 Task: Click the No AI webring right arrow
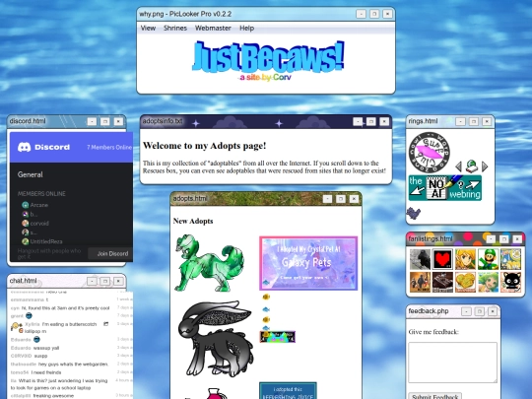pyautogui.click(x=473, y=185)
